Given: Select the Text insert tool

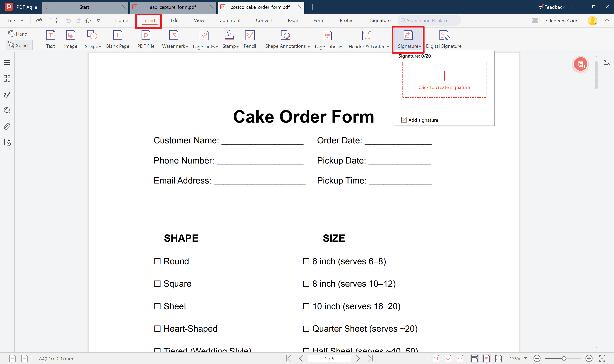Looking at the screenshot, I should 50,39.
